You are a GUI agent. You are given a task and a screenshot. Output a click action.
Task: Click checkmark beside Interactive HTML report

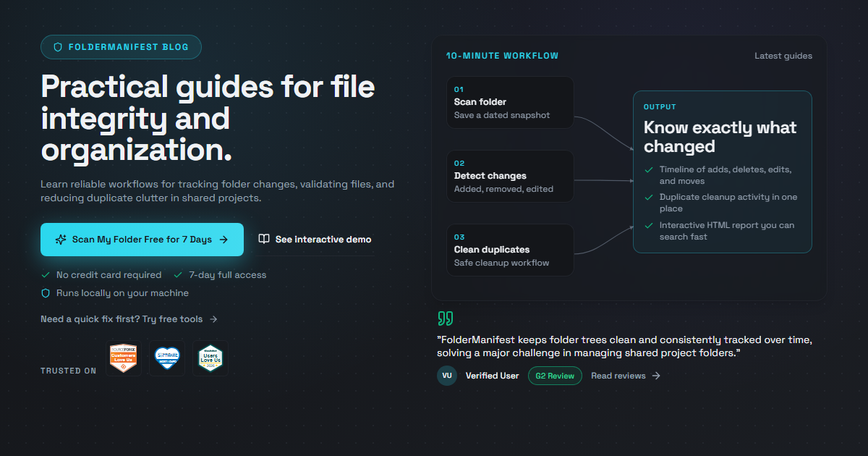point(649,225)
